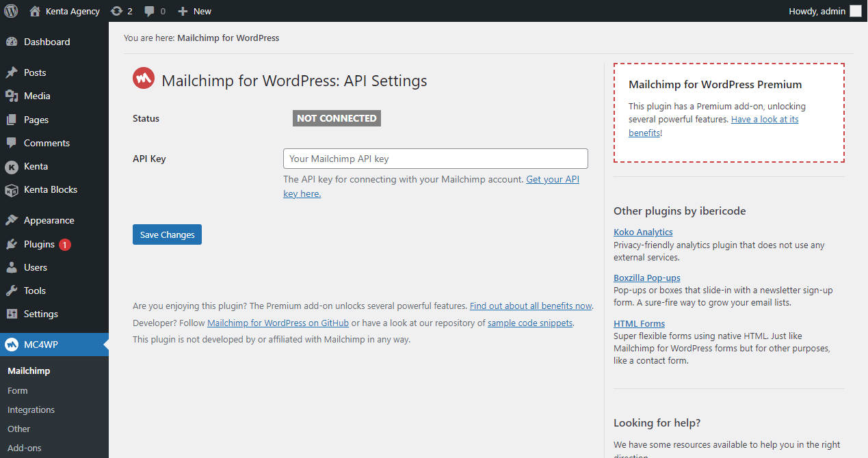Image resolution: width=868 pixels, height=458 pixels.
Task: Click the Plugins update count badge
Action: 65,245
